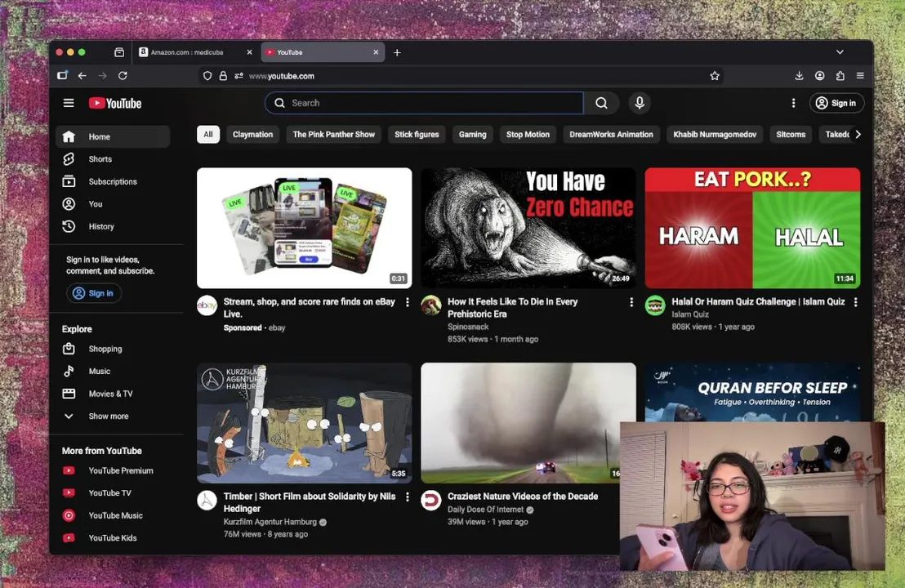Screen dimensions: 905x588
Task: Click the Sign in button in header
Action: [836, 103]
